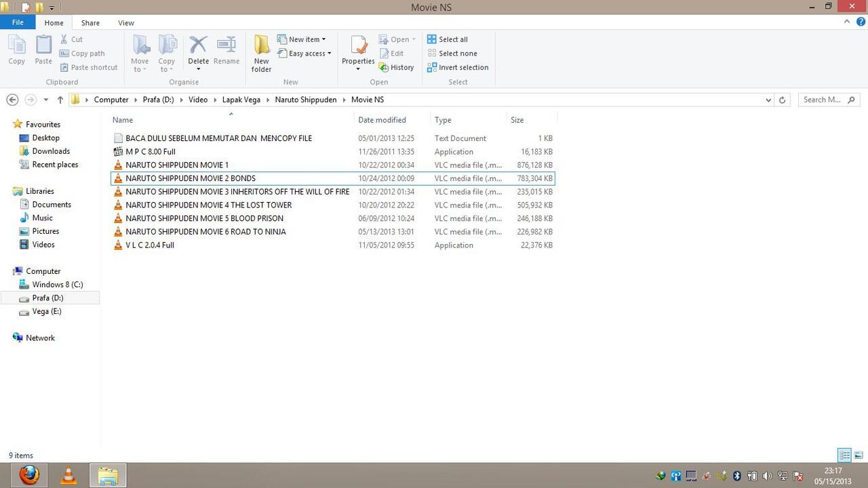This screenshot has width=868, height=488.
Task: Open Windows 8 (C:) drive
Action: tap(58, 285)
